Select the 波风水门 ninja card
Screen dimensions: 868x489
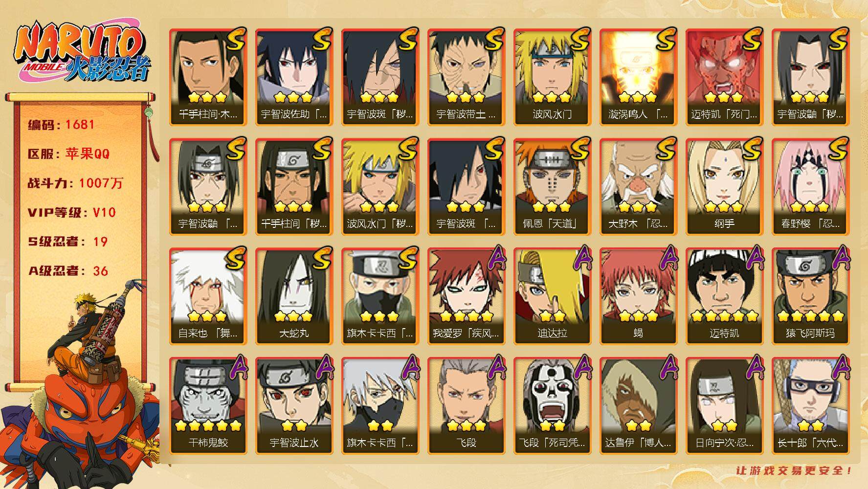pyautogui.click(x=552, y=77)
